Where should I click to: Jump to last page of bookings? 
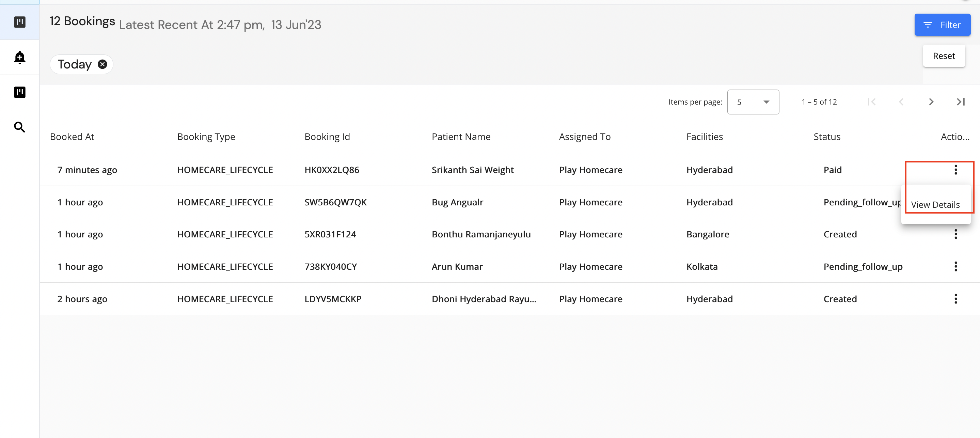pyautogui.click(x=960, y=102)
